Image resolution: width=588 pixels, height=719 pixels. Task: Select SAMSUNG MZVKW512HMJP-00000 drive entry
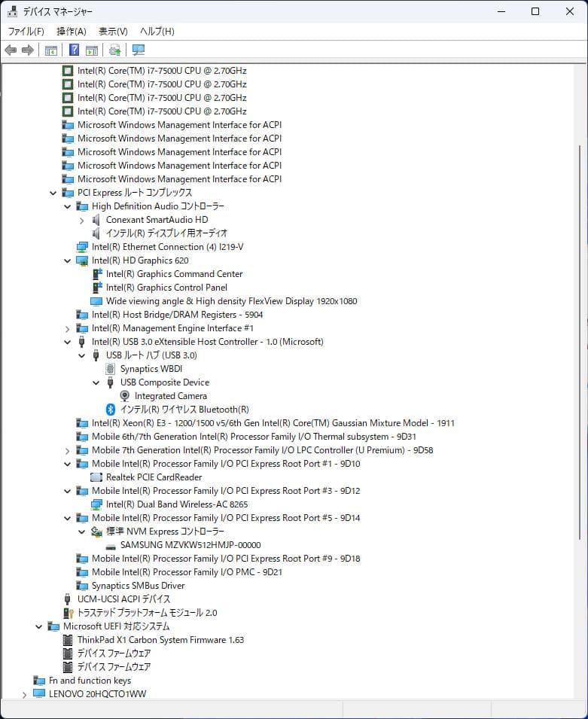tap(190, 545)
